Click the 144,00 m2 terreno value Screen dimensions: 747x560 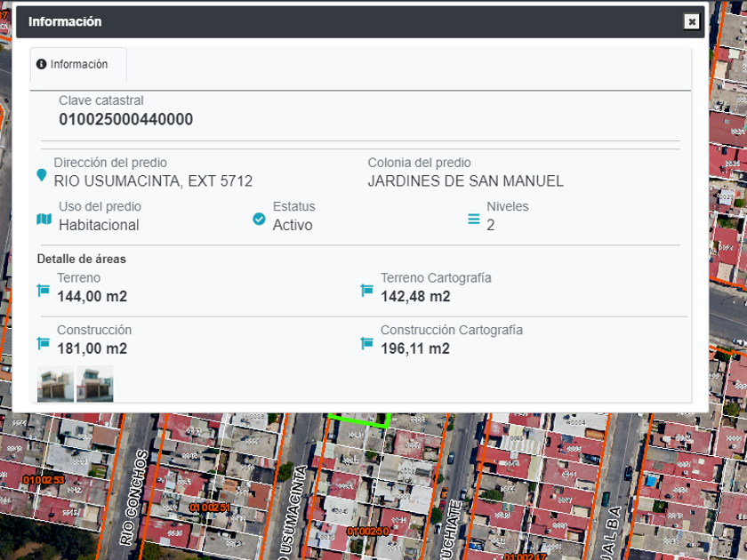pos(92,296)
